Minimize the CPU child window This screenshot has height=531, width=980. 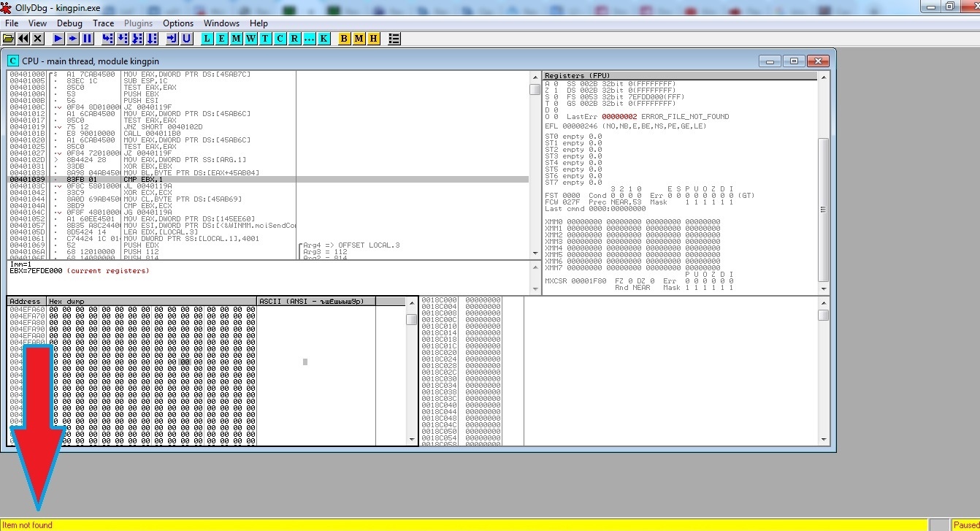click(770, 61)
